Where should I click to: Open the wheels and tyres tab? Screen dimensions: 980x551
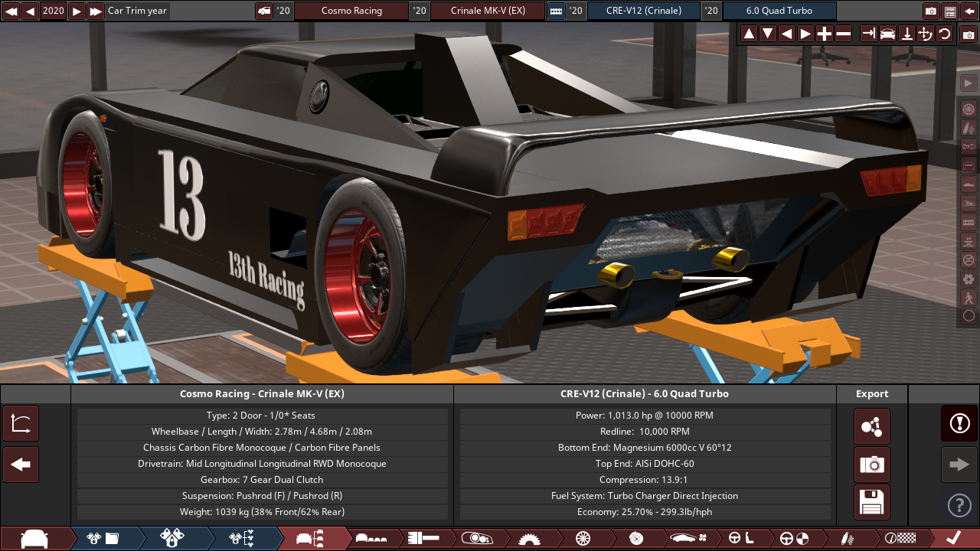pyautogui.click(x=583, y=539)
